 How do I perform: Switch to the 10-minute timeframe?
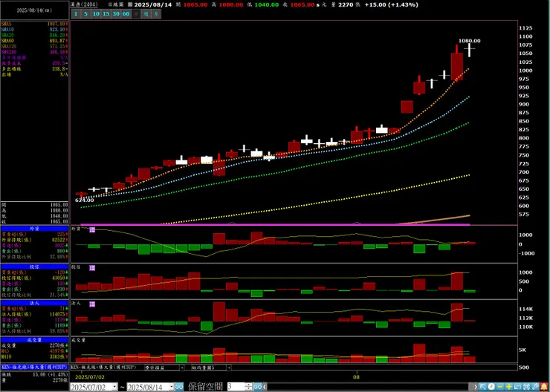coord(95,14)
